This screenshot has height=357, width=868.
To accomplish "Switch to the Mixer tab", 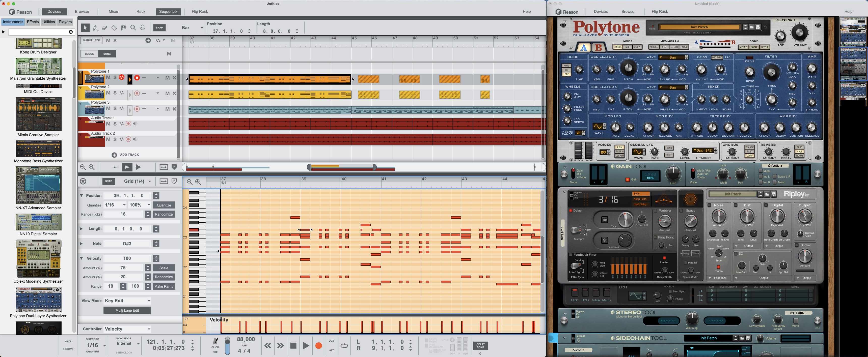I will 113,11.
